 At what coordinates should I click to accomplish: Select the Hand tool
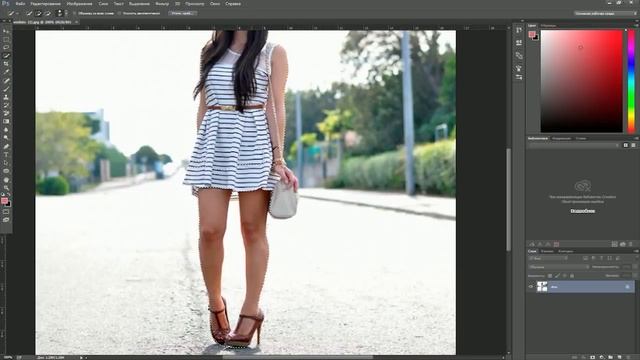(x=6, y=180)
